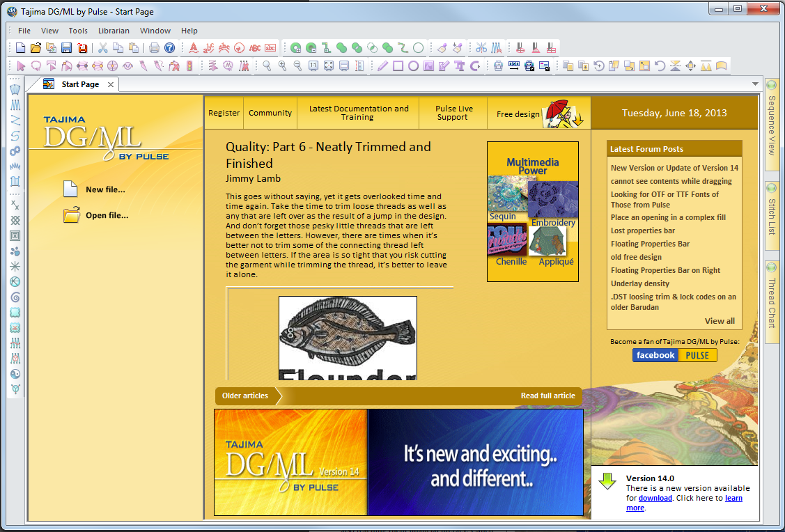Click the magnifier Zoom tool
The width and height of the screenshot is (785, 532).
click(x=267, y=65)
